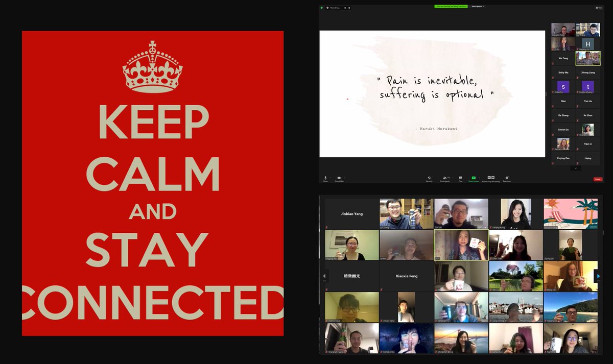613x364 pixels.
Task: Expand share options arrow beside Share Screen
Action: (479, 177)
